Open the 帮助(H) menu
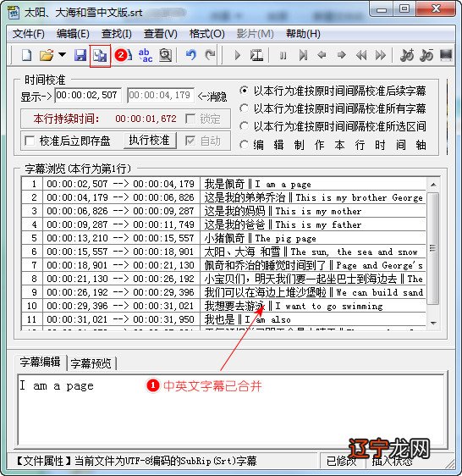The width and height of the screenshot is (462, 476). [x=303, y=34]
